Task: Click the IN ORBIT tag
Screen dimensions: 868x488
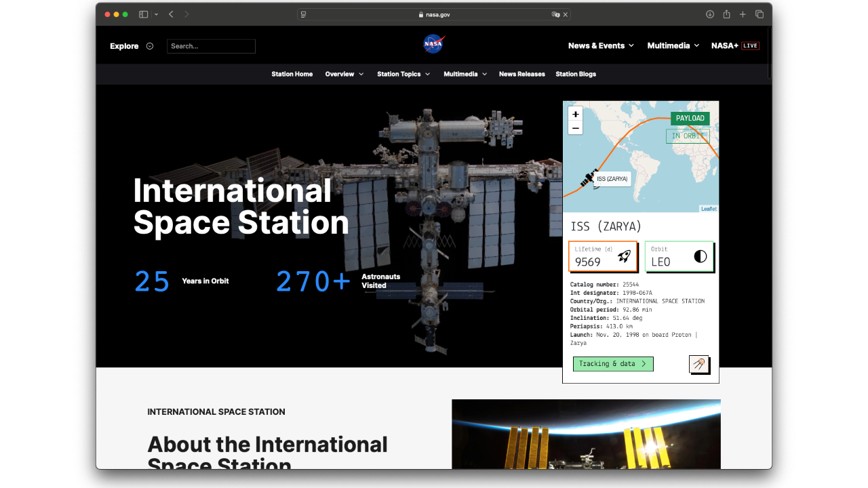Action: [x=688, y=136]
